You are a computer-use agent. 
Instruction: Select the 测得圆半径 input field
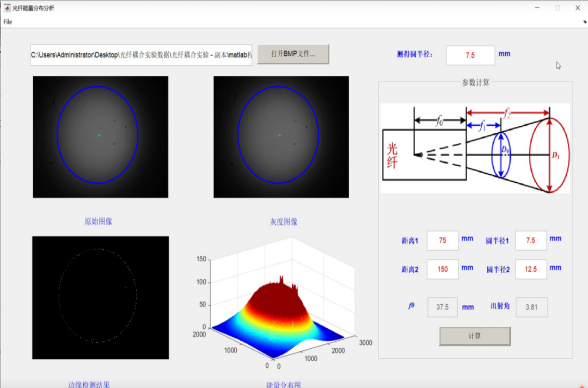(x=470, y=56)
